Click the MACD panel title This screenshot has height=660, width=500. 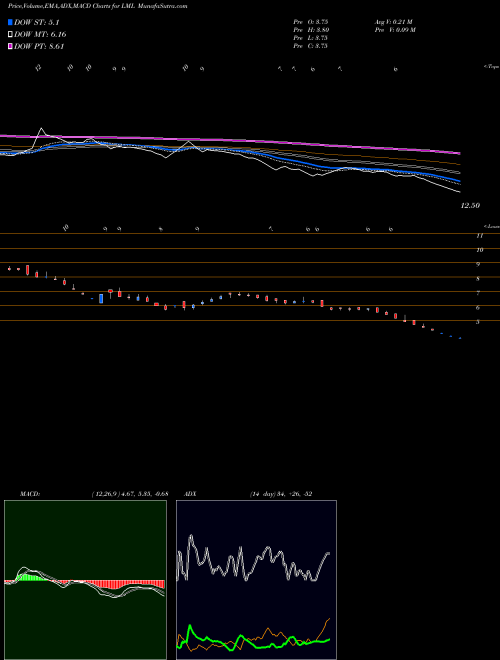coord(29,494)
